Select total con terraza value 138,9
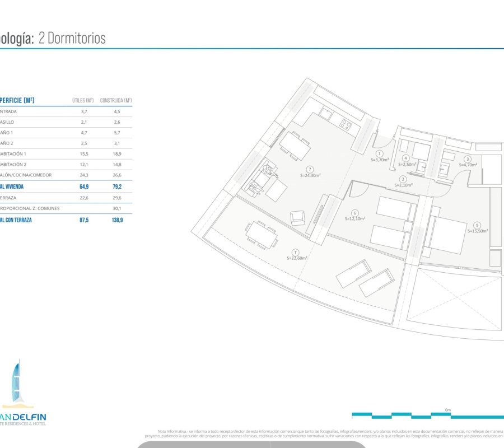Viewport: 504px width, 448px height. click(118, 220)
